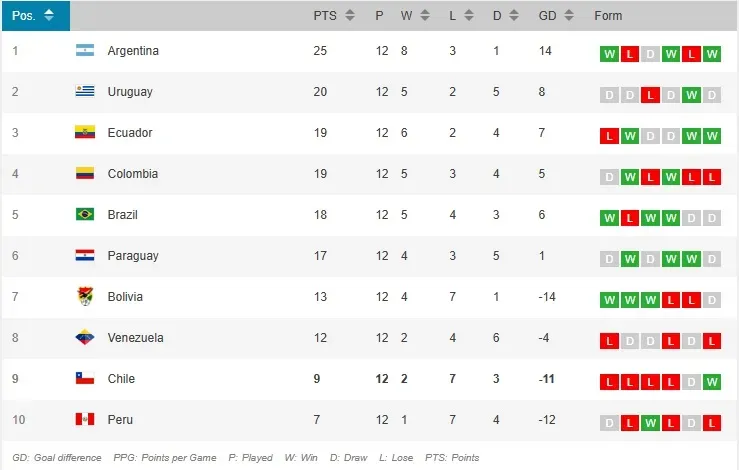This screenshot has width=739, height=470.
Task: Open the Argentina team link
Action: pyautogui.click(x=133, y=51)
